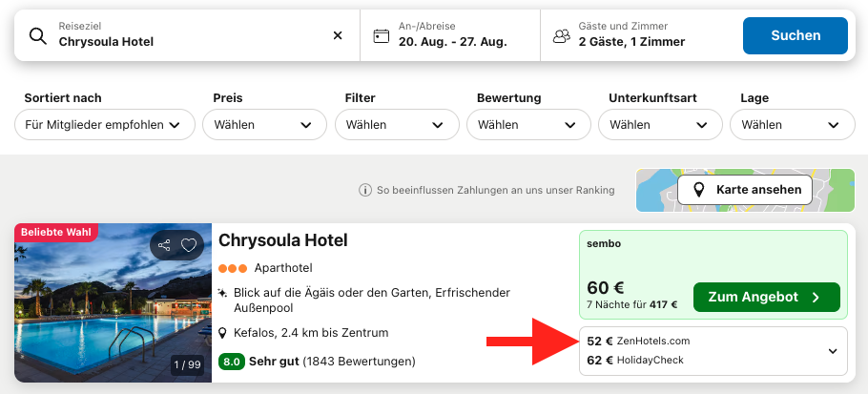Change An-/Abreise dates 20. Aug. - 27. Aug.
Image resolution: width=868 pixels, height=394 pixels.
click(x=450, y=35)
